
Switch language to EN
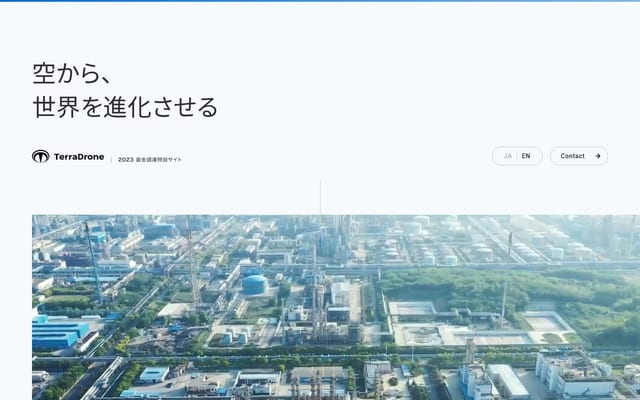tap(526, 156)
